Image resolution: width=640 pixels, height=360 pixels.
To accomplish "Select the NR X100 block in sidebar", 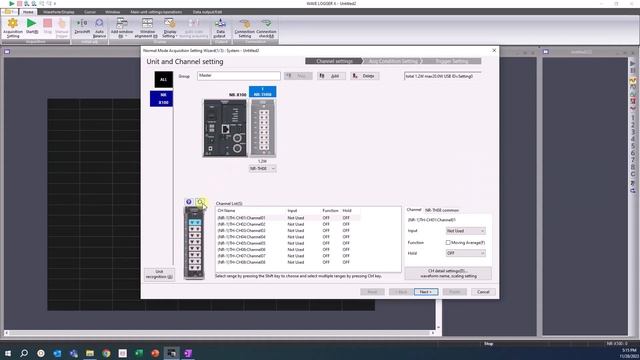I will click(162, 99).
